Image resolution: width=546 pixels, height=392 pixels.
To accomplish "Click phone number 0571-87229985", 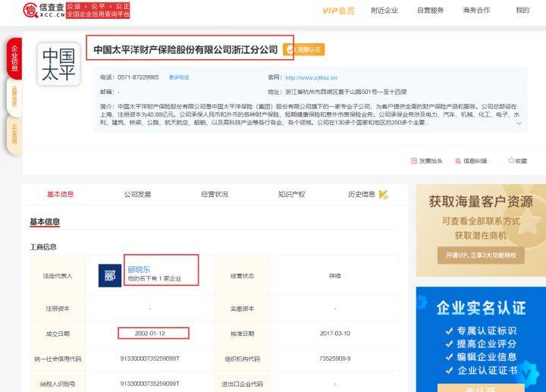I will coord(138,77).
